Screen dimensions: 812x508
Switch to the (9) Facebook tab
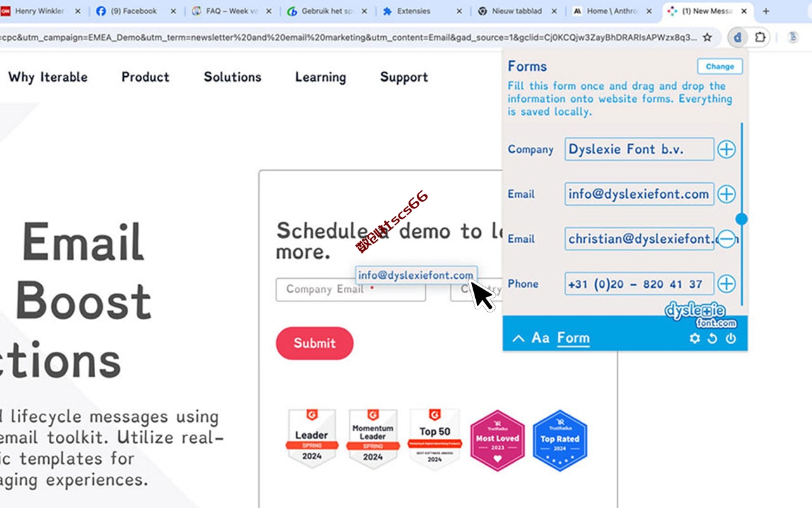tap(136, 11)
